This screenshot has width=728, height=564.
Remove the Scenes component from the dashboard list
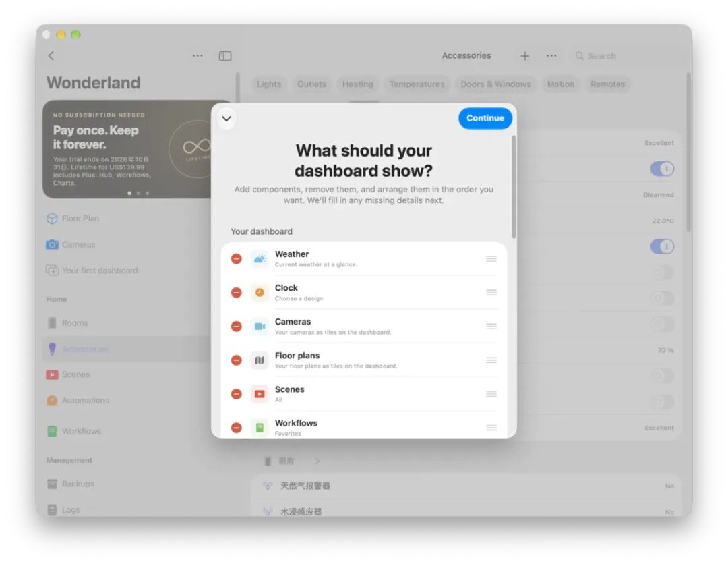coord(237,394)
